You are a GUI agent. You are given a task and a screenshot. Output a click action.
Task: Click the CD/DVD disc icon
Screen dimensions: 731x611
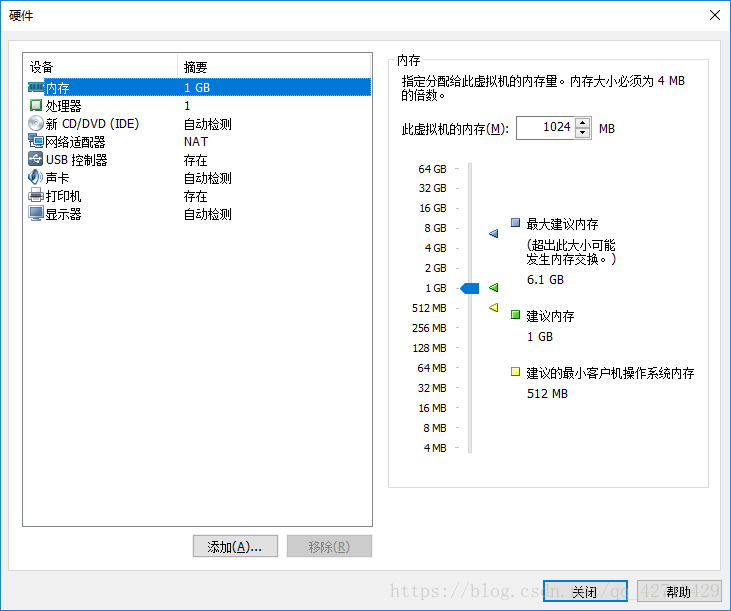point(36,124)
